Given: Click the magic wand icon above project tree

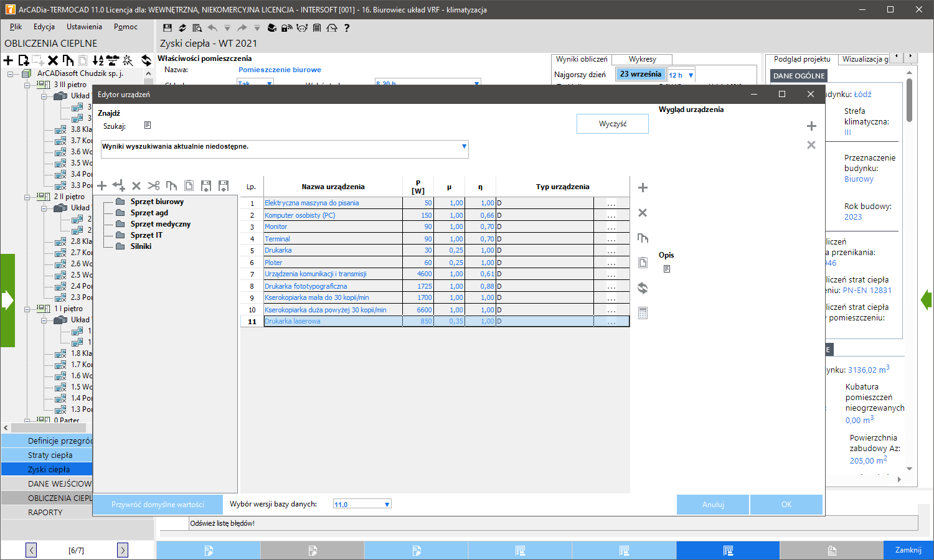Looking at the screenshot, I should (128, 60).
